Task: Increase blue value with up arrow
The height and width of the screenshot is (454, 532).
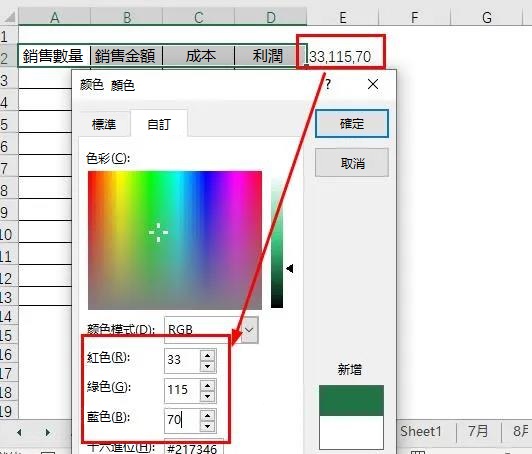Action: point(208,415)
